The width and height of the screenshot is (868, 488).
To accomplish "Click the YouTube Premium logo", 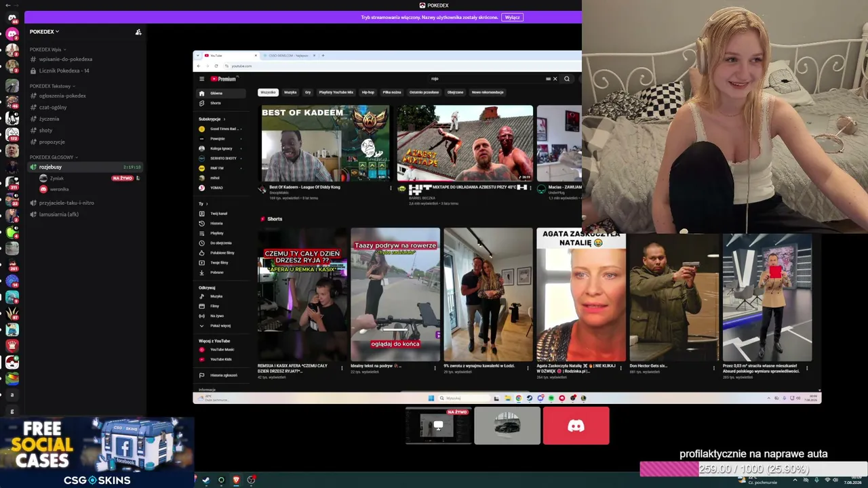I will tap(223, 79).
